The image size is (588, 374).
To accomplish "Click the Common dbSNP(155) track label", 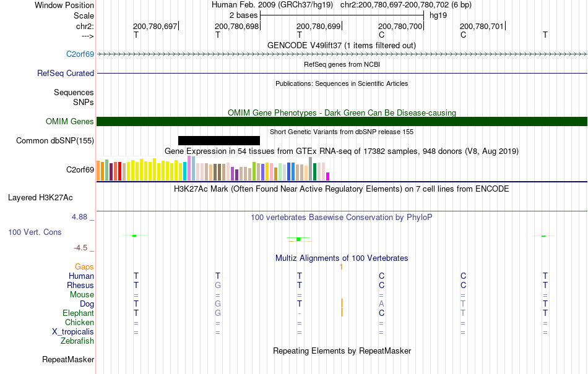I will (54, 140).
